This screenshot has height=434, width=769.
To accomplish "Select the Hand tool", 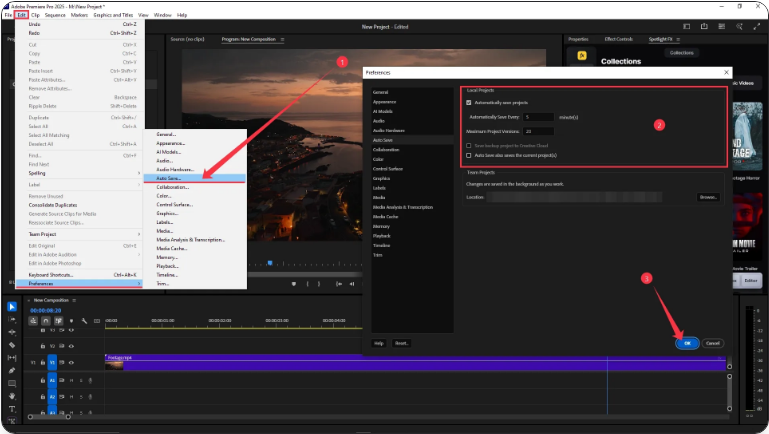I will pyautogui.click(x=12, y=396).
